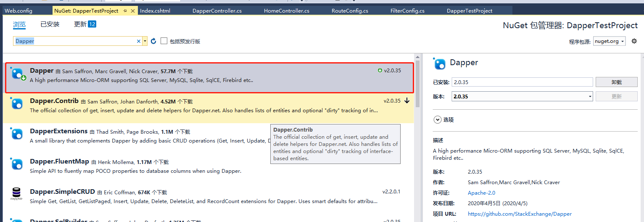The height and width of the screenshot is (222, 644).
Task: Switch to the 更新 updates tab
Action: click(80, 24)
